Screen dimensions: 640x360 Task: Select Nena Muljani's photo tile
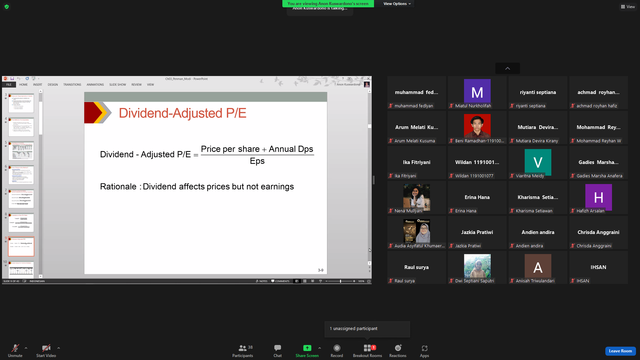[417, 198]
